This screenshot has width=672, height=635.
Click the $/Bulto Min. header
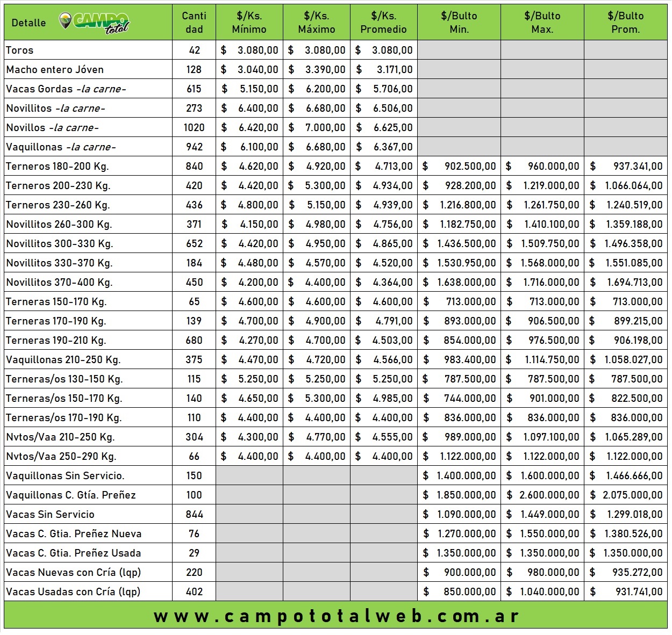[459, 23]
